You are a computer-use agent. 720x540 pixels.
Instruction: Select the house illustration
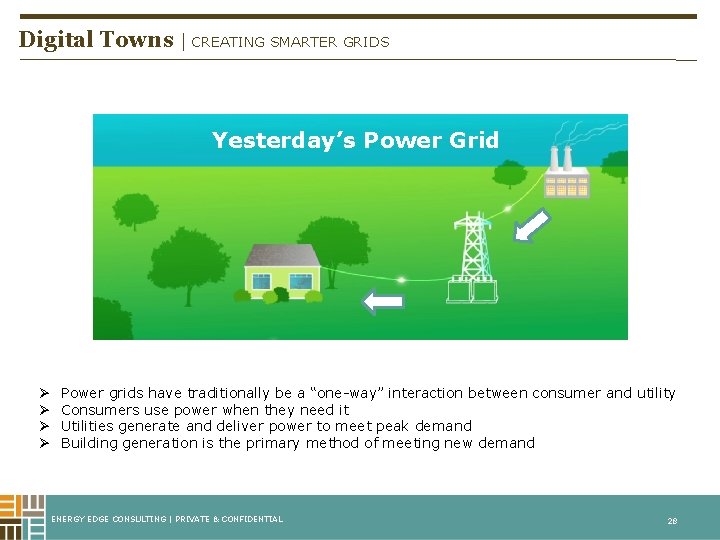[281, 272]
